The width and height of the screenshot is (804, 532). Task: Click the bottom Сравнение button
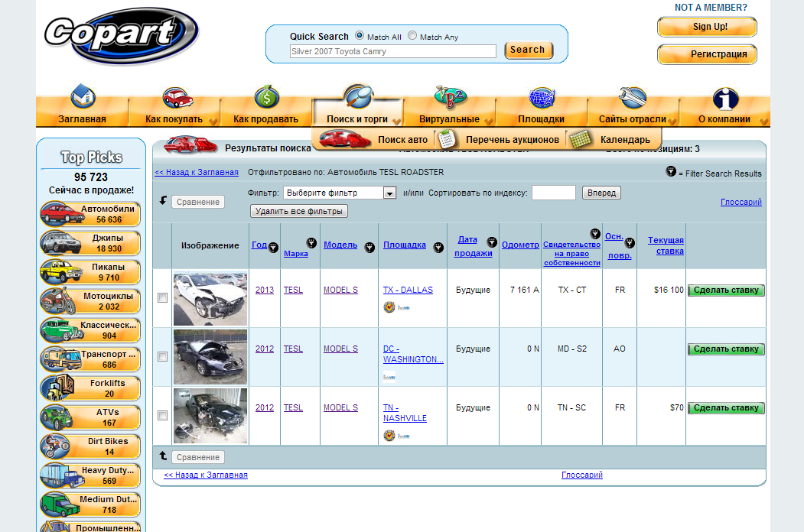[x=198, y=457]
